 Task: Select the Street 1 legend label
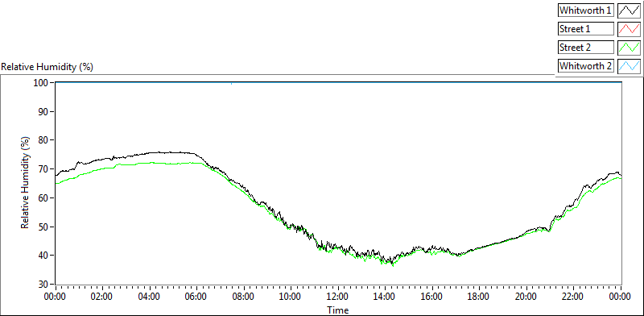pos(586,29)
